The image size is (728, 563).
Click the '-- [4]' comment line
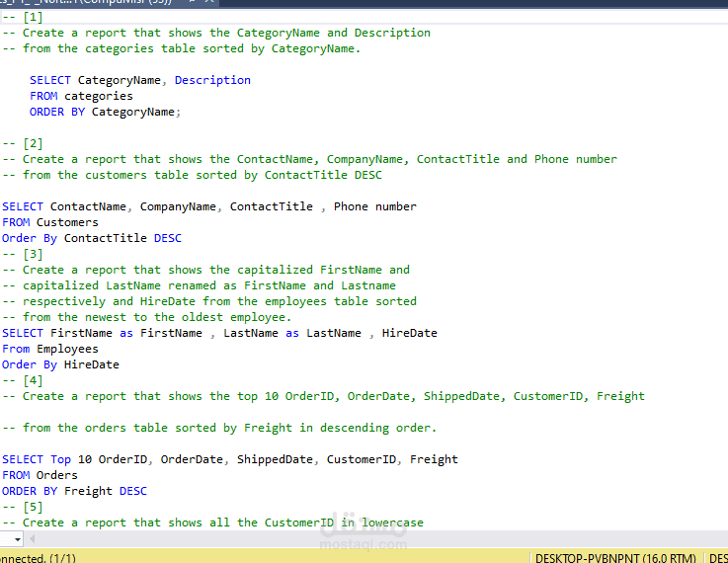pyautogui.click(x=23, y=380)
